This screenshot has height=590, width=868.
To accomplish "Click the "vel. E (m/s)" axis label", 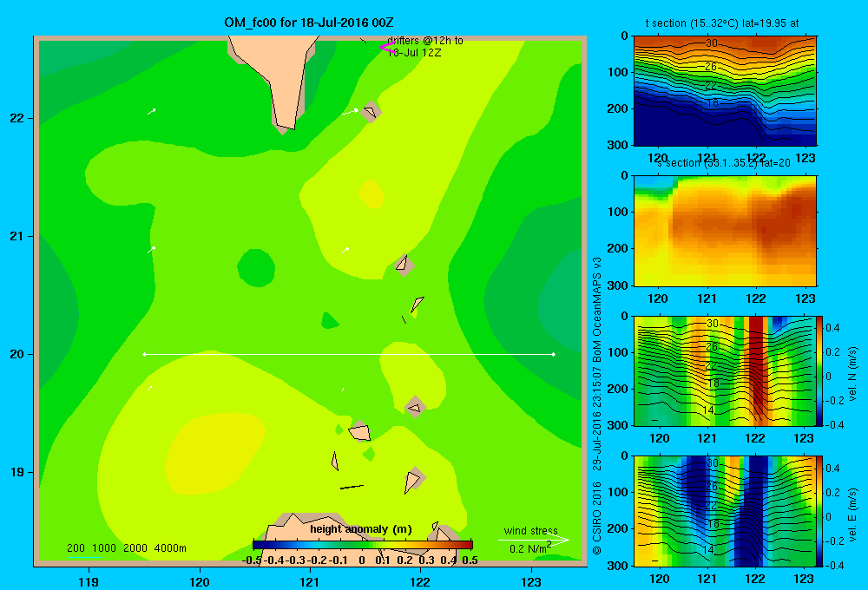I will click(x=852, y=514).
